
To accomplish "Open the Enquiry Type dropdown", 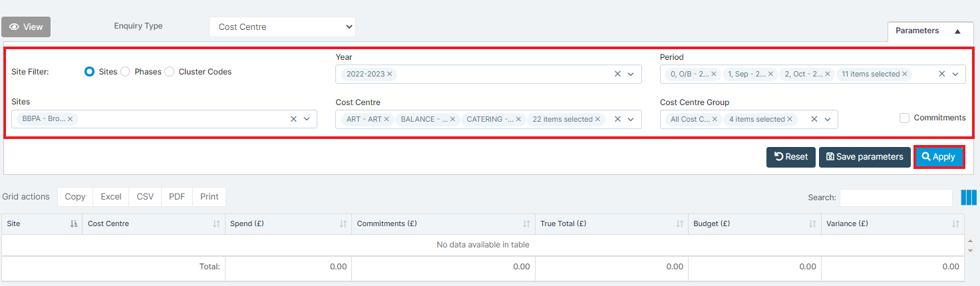I will click(x=282, y=27).
